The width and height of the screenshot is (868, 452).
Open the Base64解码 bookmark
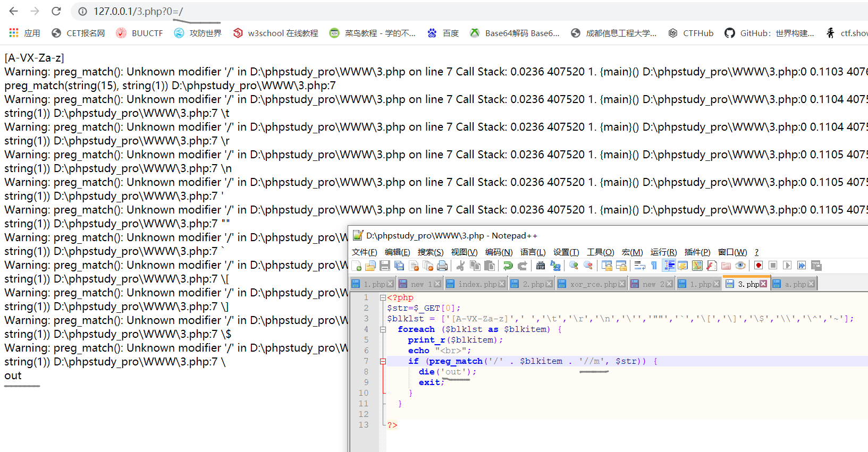515,33
